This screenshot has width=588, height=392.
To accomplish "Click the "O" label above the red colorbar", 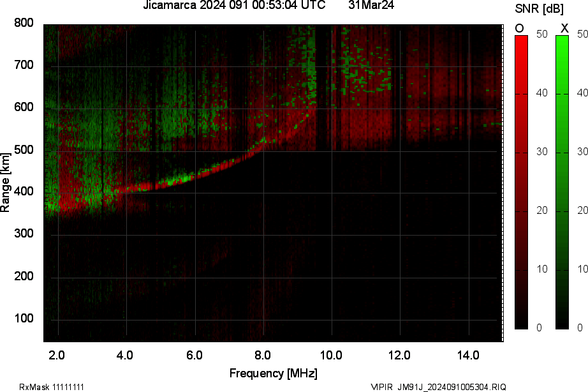I will [520, 28].
